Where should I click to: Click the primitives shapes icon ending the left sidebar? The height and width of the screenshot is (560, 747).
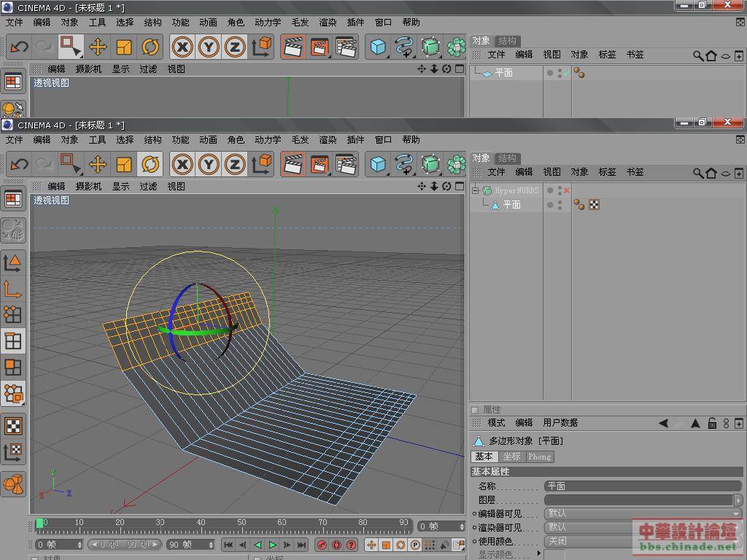click(13, 484)
